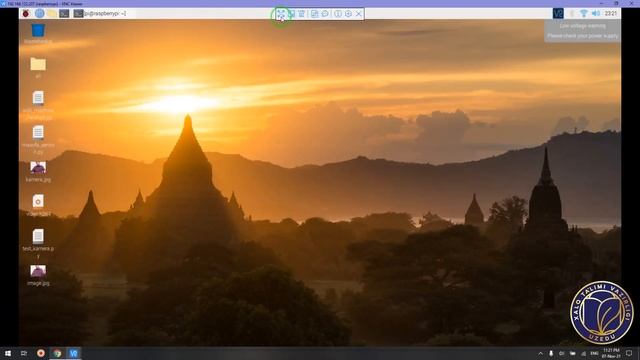Launch the terminal from Pi panel
This screenshot has height=360, width=640.
64,13
